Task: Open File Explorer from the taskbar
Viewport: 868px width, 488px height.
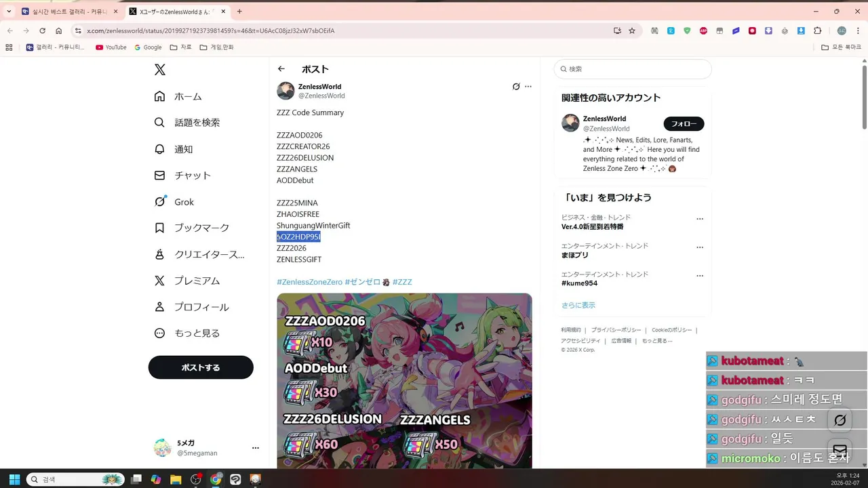Action: (176, 479)
